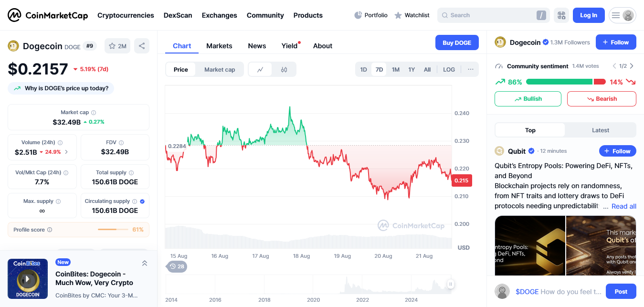The image size is (644, 307).
Task: Click the history marker labeled 28
Action: point(177,266)
